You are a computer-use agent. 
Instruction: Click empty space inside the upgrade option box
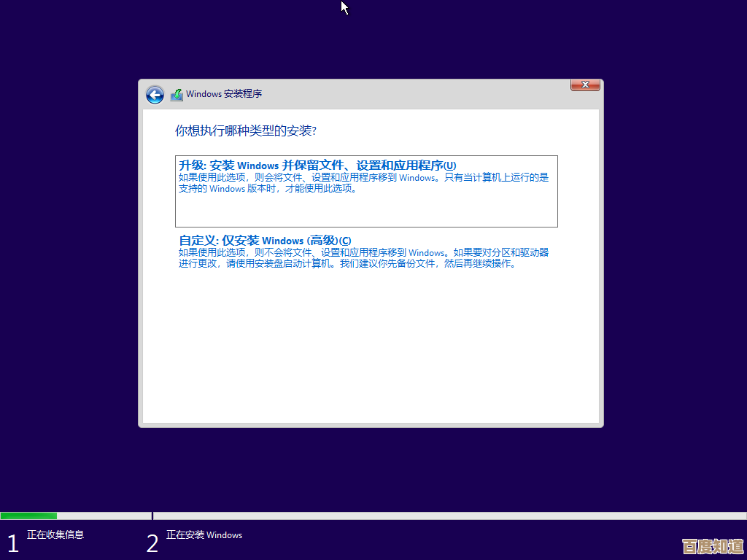click(365, 211)
